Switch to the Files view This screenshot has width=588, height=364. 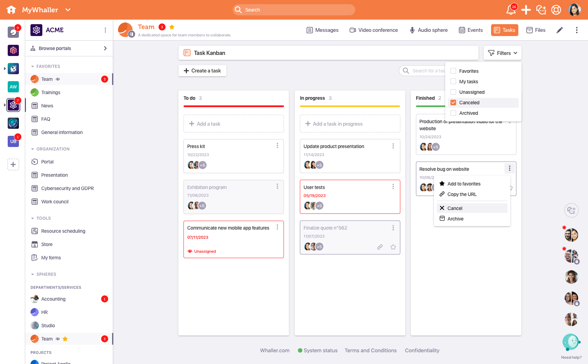coord(536,30)
